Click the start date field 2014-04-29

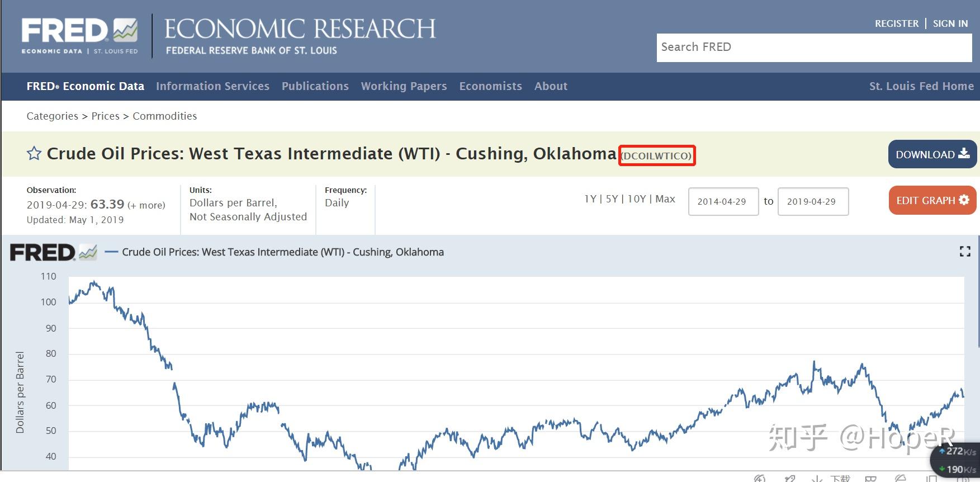point(723,201)
